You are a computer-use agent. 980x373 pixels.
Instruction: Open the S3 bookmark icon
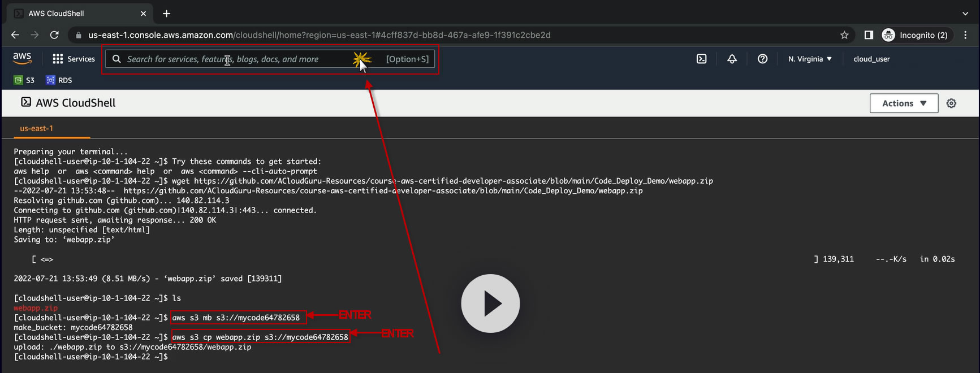[18, 80]
